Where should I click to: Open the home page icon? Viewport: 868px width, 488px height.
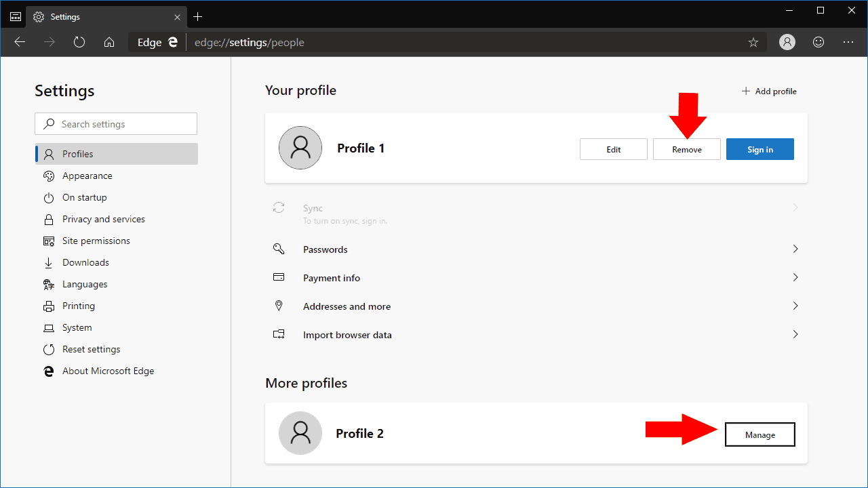coord(109,42)
